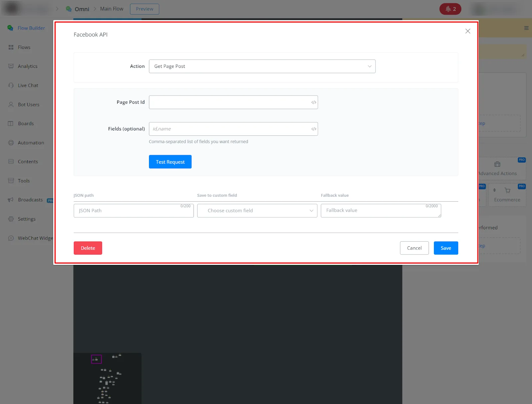Click the Settings gear icon
This screenshot has height=404, width=532.
tap(11, 219)
